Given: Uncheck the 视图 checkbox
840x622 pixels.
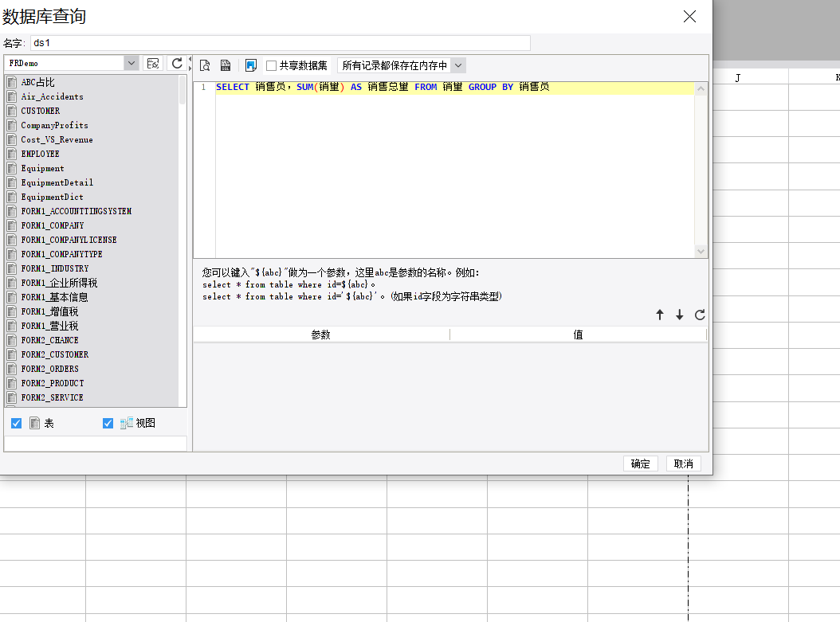Looking at the screenshot, I should [x=108, y=424].
